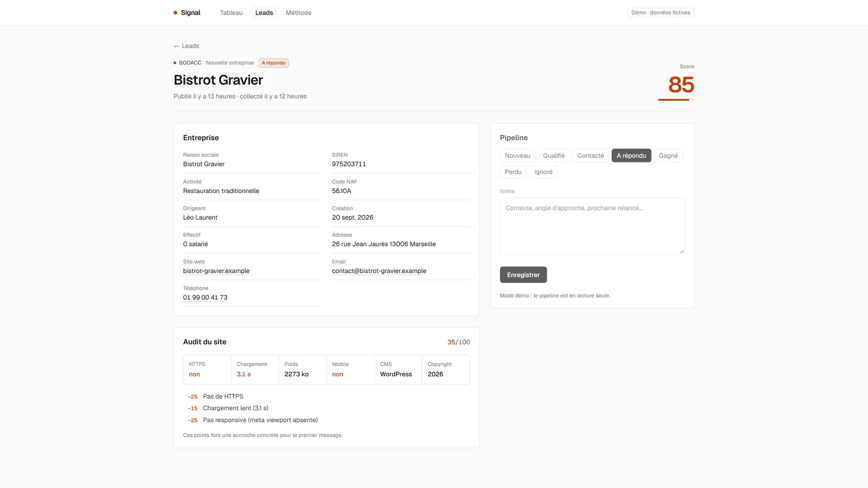Viewport: 868px width, 488px height.
Task: Click the Code NAF value 56.10A
Action: 342,191
